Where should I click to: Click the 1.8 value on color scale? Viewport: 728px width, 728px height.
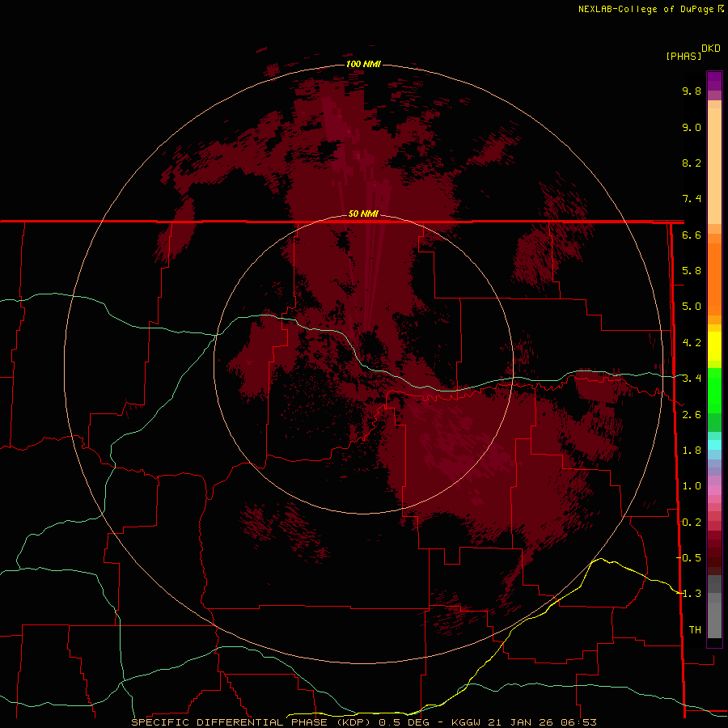(x=692, y=451)
